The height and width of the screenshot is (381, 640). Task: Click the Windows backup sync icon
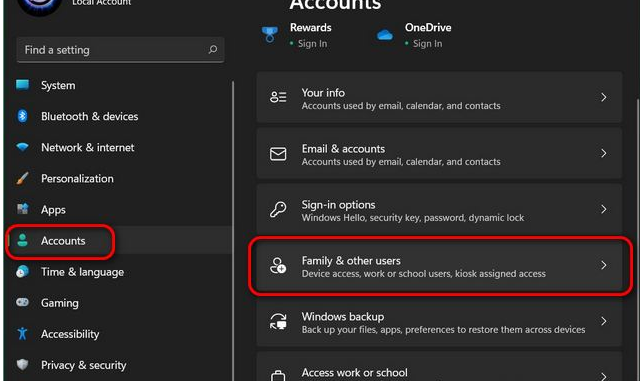tap(278, 321)
